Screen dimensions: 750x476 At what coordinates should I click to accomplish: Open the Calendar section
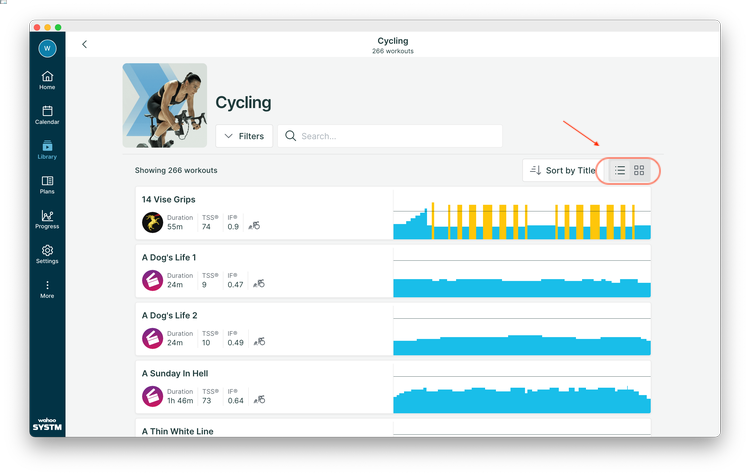[x=47, y=115]
